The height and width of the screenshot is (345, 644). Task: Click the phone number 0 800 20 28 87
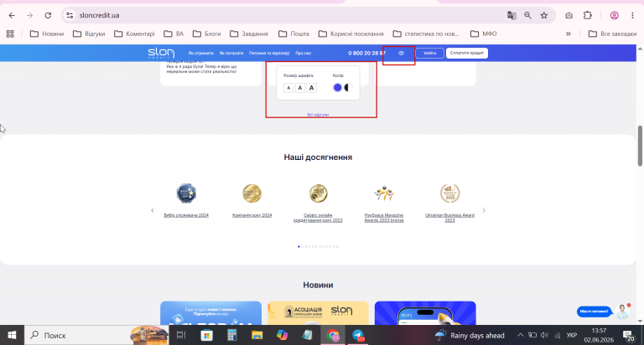(366, 54)
